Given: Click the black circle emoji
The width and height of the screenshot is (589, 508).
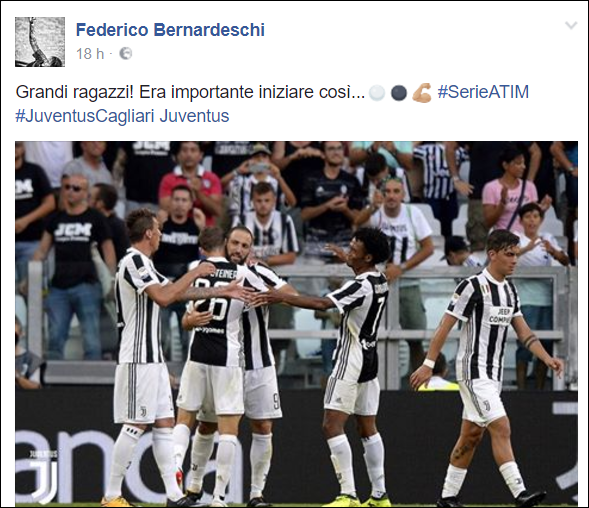Looking at the screenshot, I should click(399, 93).
